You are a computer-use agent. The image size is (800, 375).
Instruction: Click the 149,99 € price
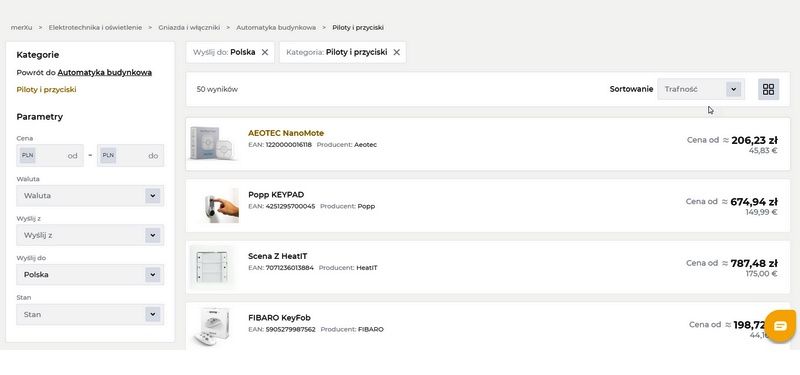(762, 212)
